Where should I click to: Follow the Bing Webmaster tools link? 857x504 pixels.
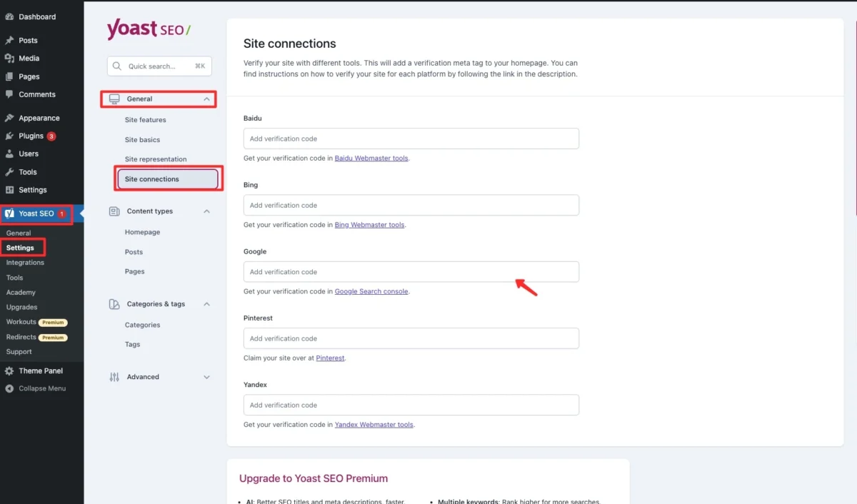(370, 225)
